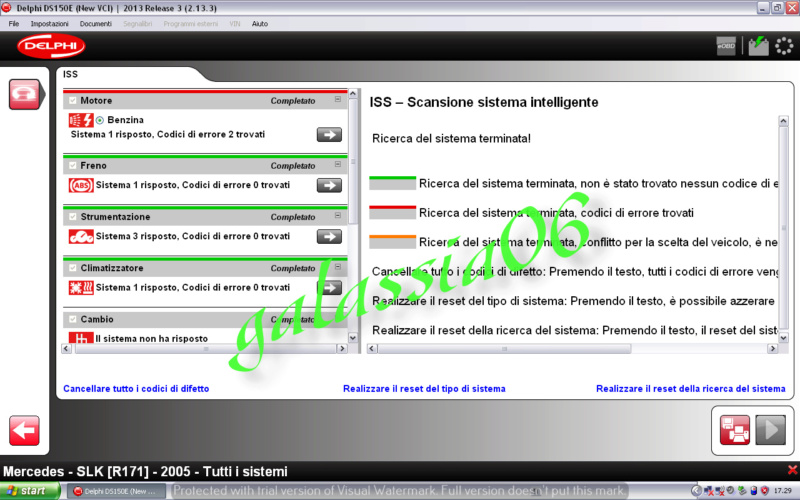The image size is (800, 500).
Task: Click scroll up arrow of description panel
Action: tap(784, 121)
